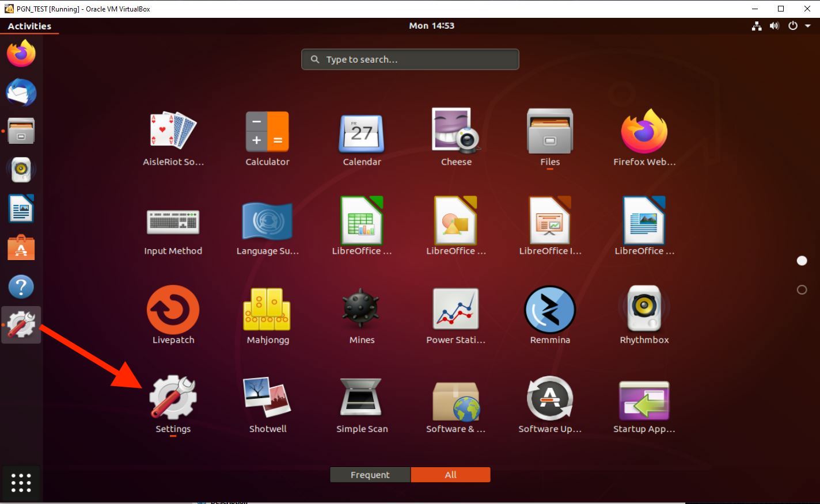Select the first app grid page indicator
This screenshot has width=820, height=504.
[x=802, y=261]
